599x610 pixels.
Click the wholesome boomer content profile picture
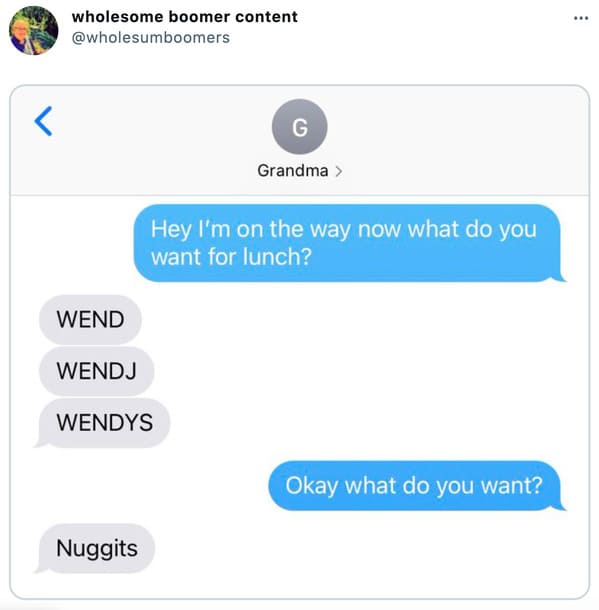coord(33,30)
